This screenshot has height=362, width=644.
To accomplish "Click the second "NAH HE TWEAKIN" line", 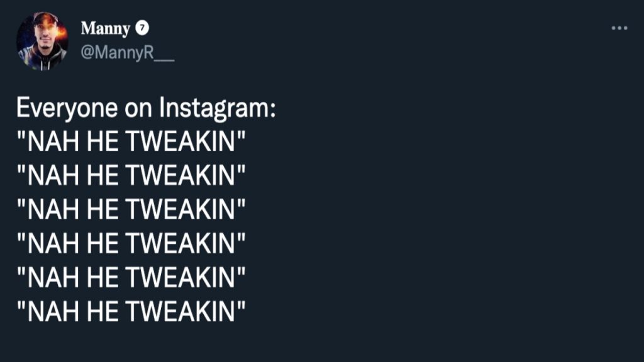I will point(131,175).
